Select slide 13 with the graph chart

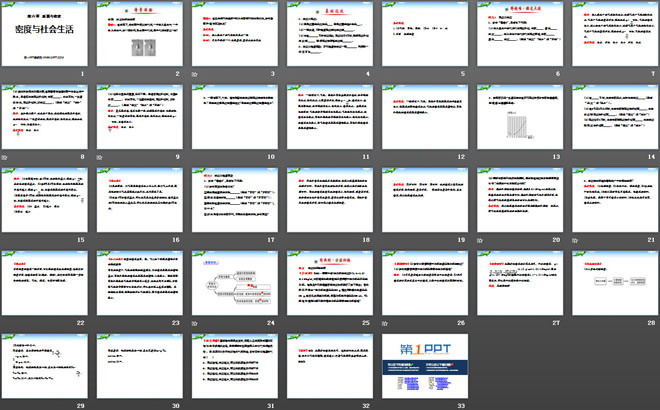tap(520, 117)
